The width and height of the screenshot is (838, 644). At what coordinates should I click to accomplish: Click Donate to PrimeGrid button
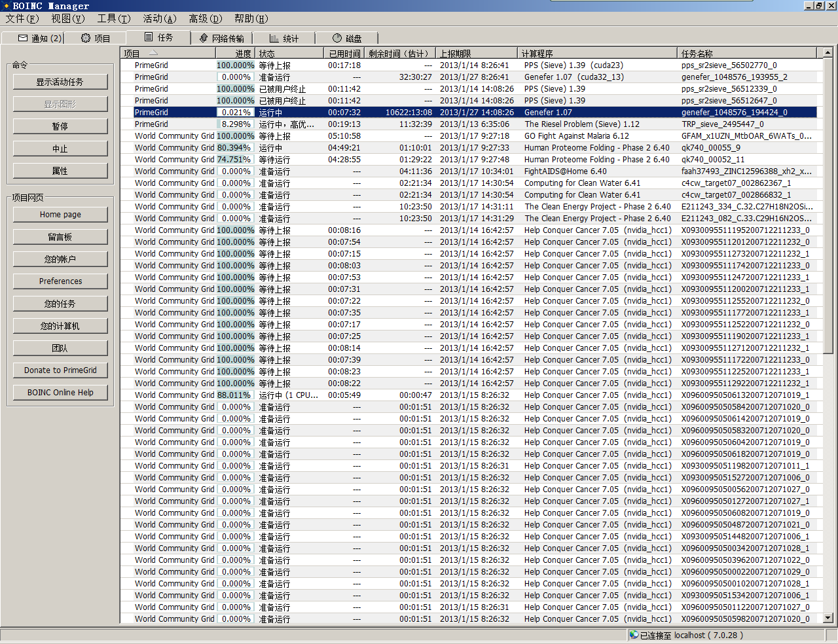[x=60, y=370]
